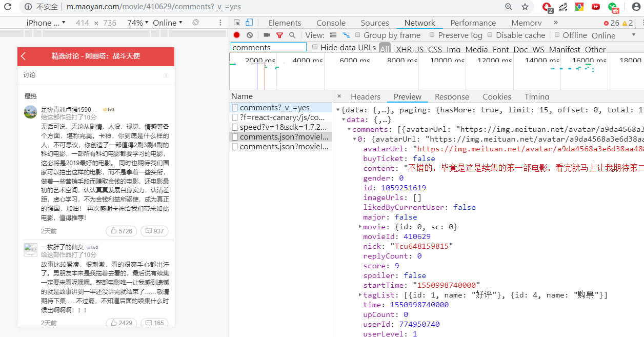This screenshot has width=644, height=337.
Task: Select the speed?v=1&sdk request row
Action: point(281,127)
